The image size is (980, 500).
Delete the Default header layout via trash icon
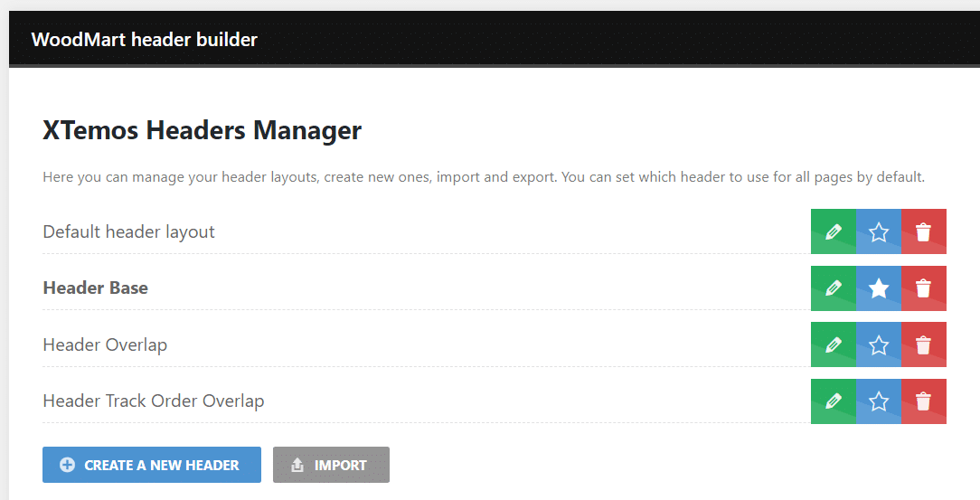[x=924, y=231]
